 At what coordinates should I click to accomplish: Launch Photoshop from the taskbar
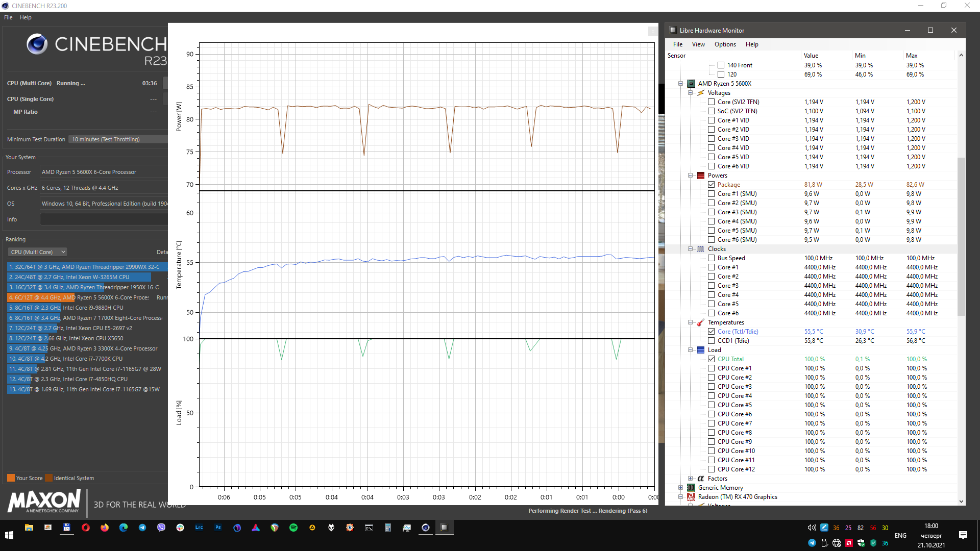218,528
